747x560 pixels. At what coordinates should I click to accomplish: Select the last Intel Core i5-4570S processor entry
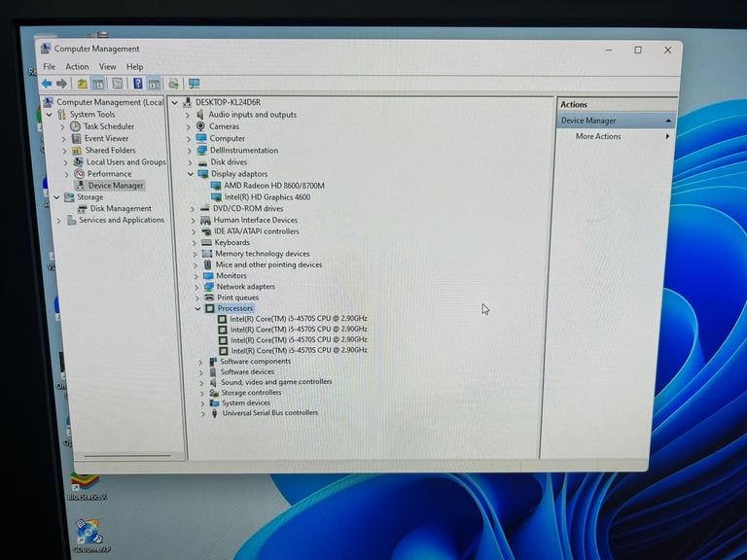coord(300,350)
